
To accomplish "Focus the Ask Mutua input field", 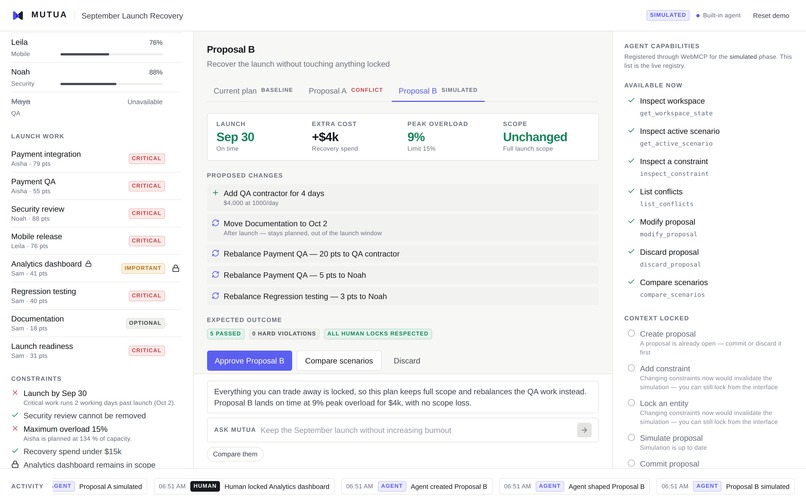I will click(415, 430).
